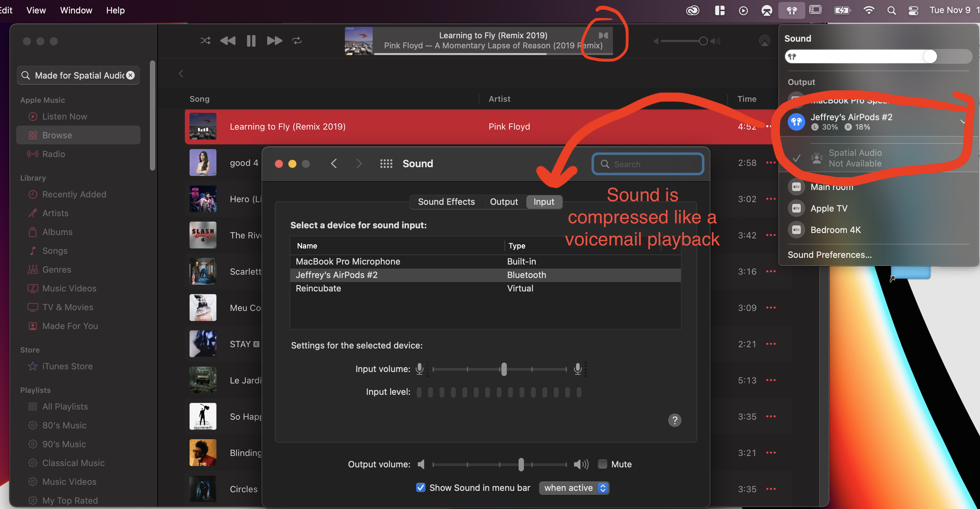The image size is (980, 509).
Task: Click the Dolby Atmos badge icon
Action: pos(603,35)
